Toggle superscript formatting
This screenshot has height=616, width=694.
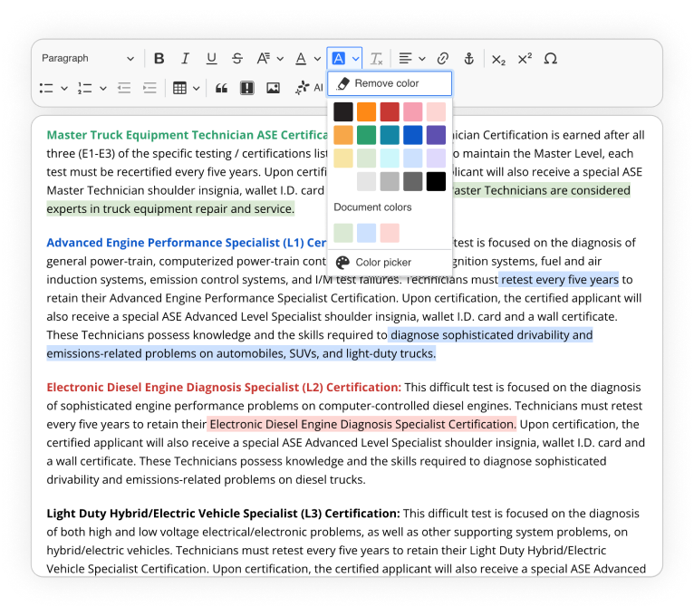[525, 58]
